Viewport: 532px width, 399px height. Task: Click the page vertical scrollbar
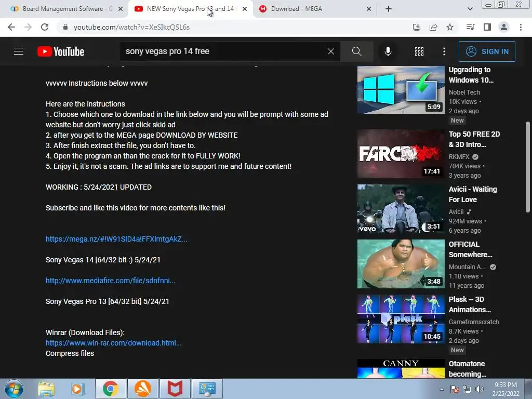click(x=528, y=167)
